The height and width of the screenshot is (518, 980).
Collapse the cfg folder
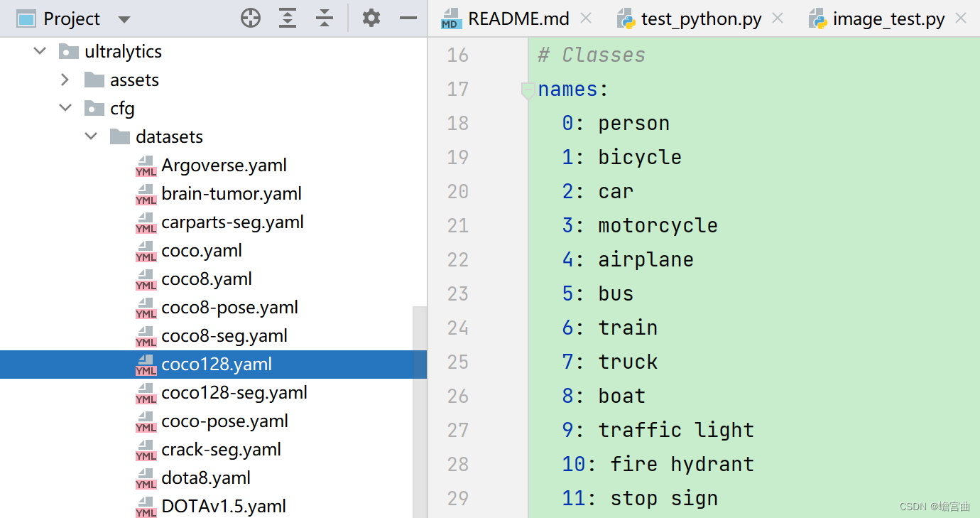coord(65,108)
